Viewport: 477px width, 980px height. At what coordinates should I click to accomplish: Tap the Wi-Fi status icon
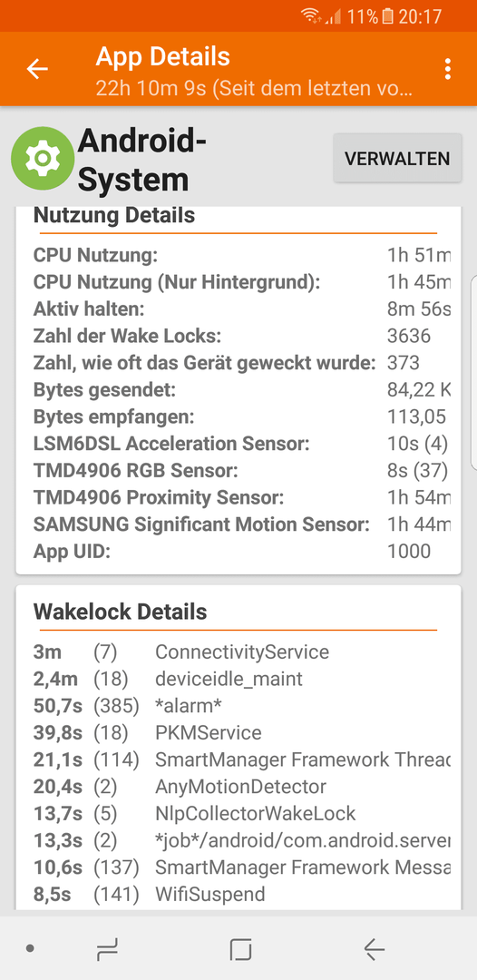310,15
